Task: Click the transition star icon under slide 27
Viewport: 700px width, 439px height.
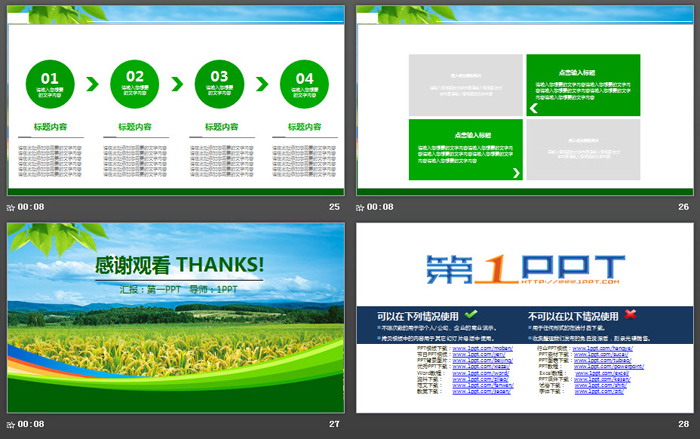Action: point(11,424)
